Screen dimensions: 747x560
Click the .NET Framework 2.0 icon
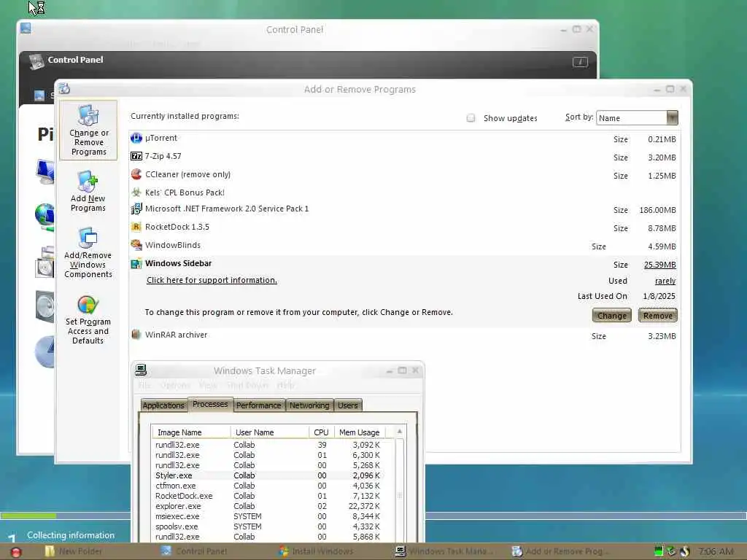point(136,209)
